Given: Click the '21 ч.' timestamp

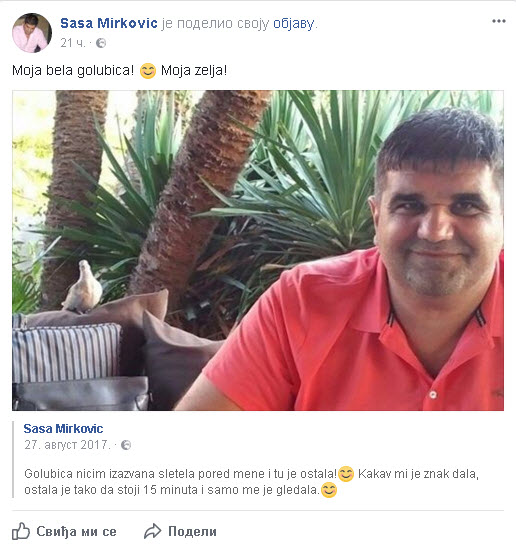Looking at the screenshot, I should (73, 43).
